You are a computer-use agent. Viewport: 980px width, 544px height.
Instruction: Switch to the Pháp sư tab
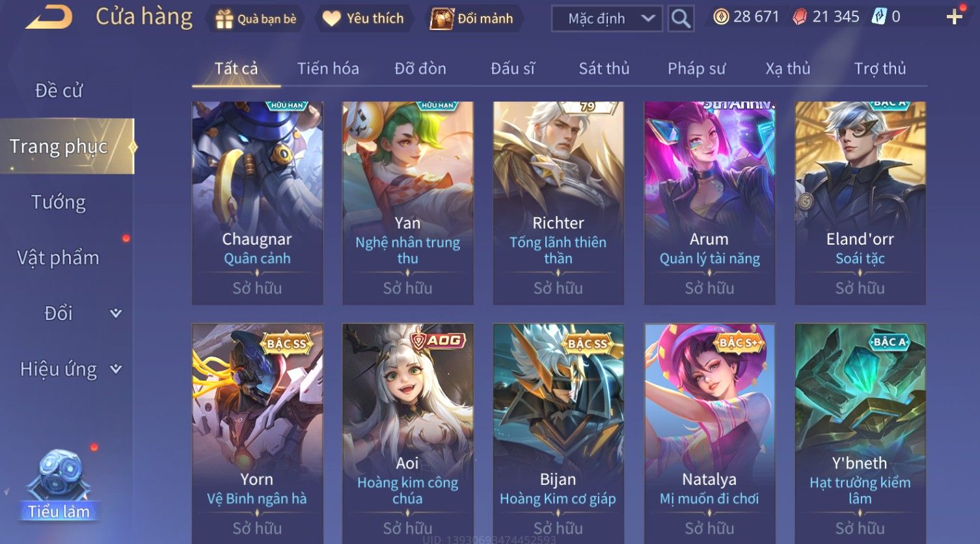tap(696, 68)
